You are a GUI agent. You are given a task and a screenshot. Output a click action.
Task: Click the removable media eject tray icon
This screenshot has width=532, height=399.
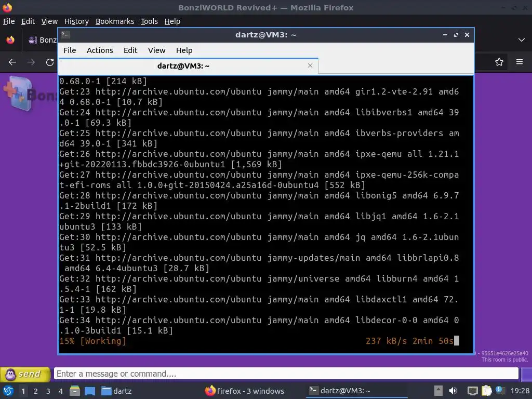(438, 391)
